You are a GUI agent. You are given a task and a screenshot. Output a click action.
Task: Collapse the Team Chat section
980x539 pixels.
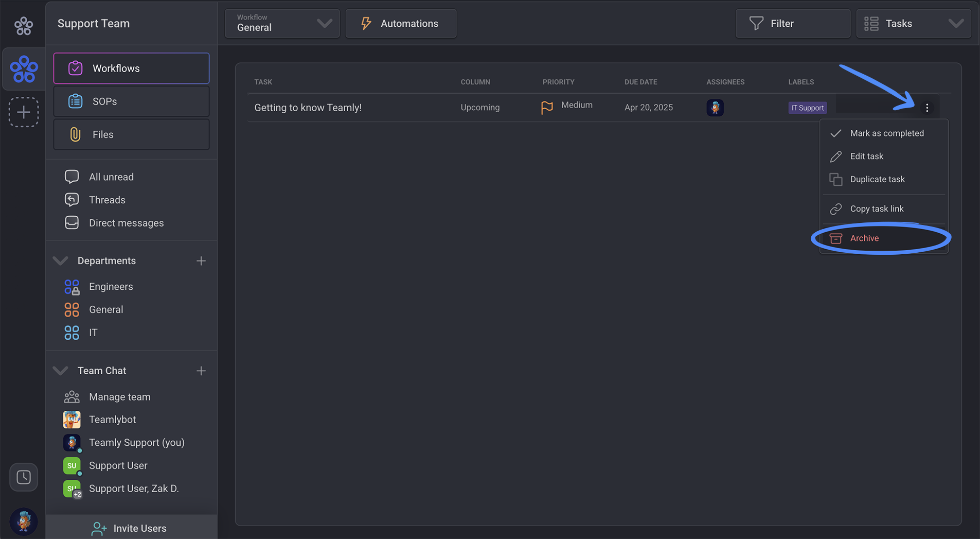tap(61, 371)
